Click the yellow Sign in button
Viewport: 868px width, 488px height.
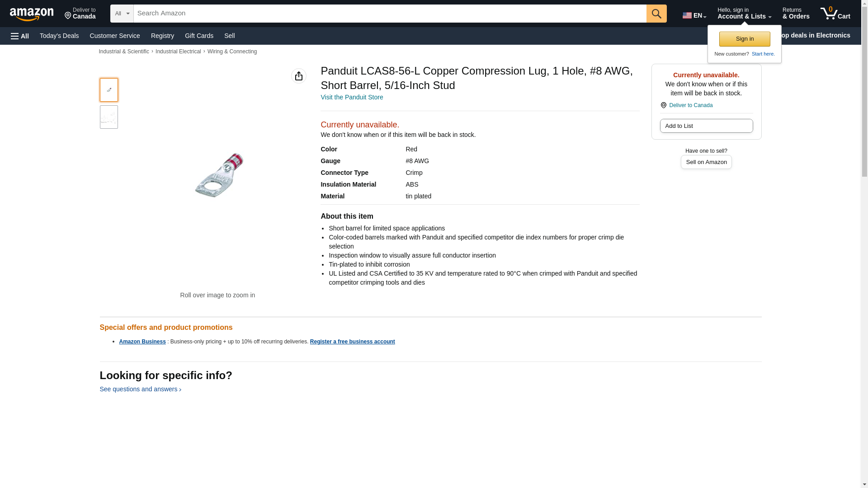pyautogui.click(x=744, y=39)
